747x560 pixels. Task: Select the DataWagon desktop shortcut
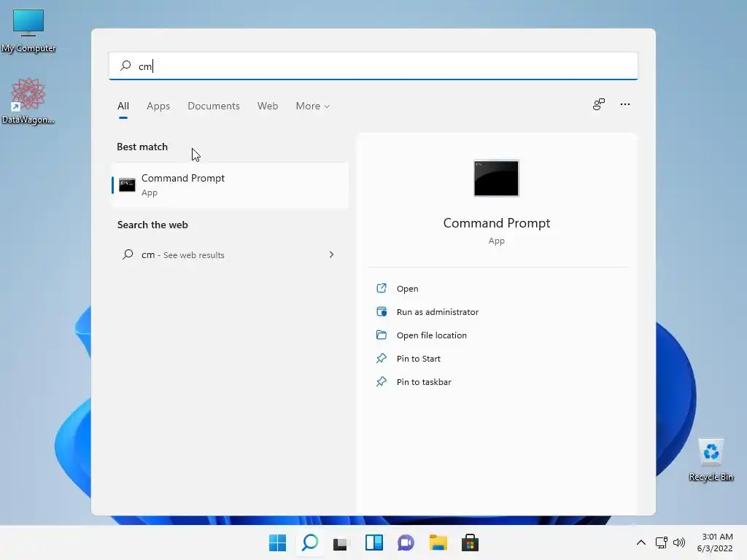(x=28, y=101)
